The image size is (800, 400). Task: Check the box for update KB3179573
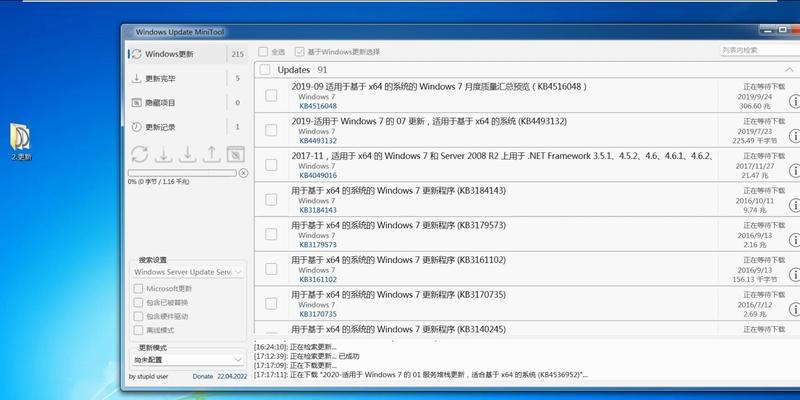(271, 234)
